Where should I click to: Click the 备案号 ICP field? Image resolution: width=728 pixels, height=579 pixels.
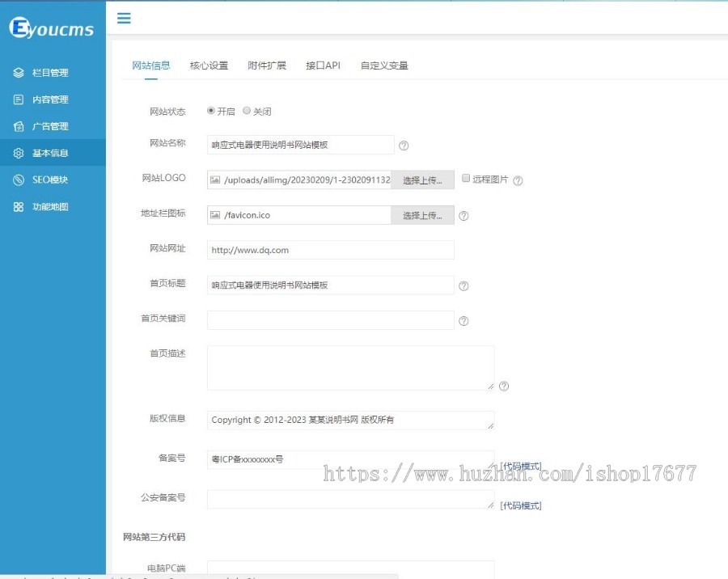click(x=350, y=459)
